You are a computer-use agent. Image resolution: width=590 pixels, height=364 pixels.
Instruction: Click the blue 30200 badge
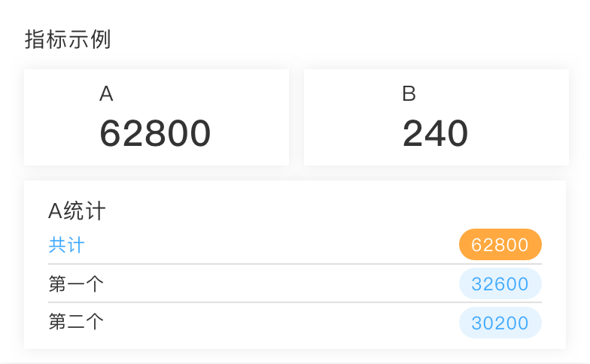pos(500,323)
